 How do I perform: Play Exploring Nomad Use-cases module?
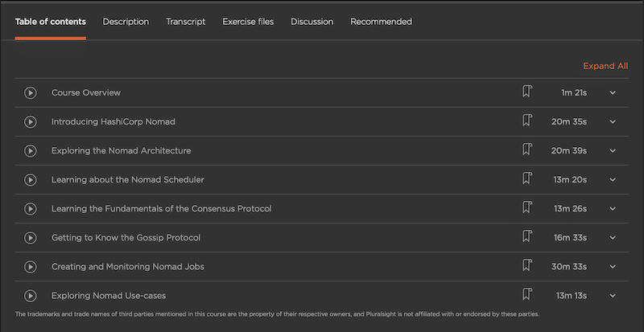[31, 295]
